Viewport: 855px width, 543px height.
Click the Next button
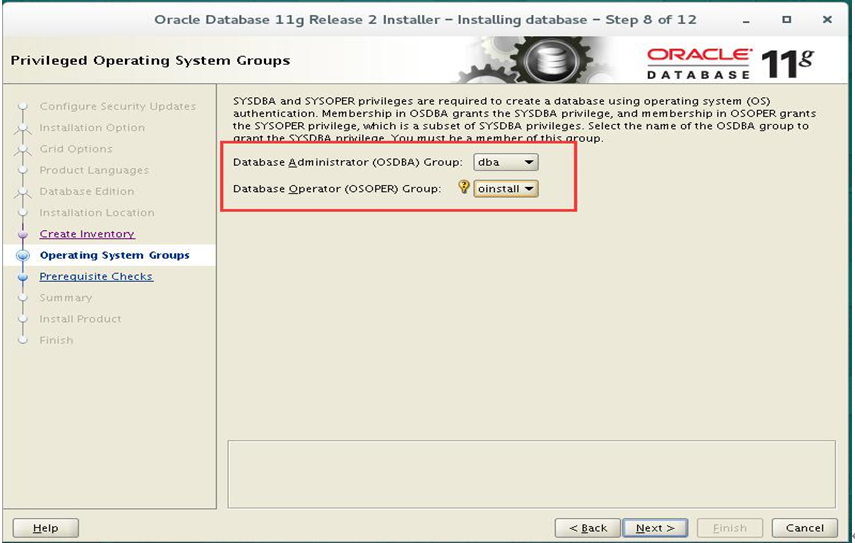(655, 528)
